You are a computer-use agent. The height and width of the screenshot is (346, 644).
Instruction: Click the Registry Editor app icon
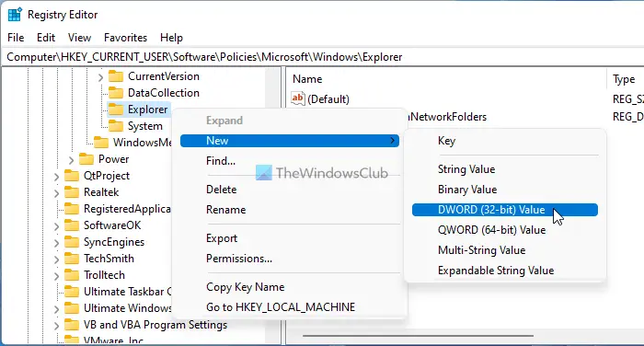pos(15,15)
